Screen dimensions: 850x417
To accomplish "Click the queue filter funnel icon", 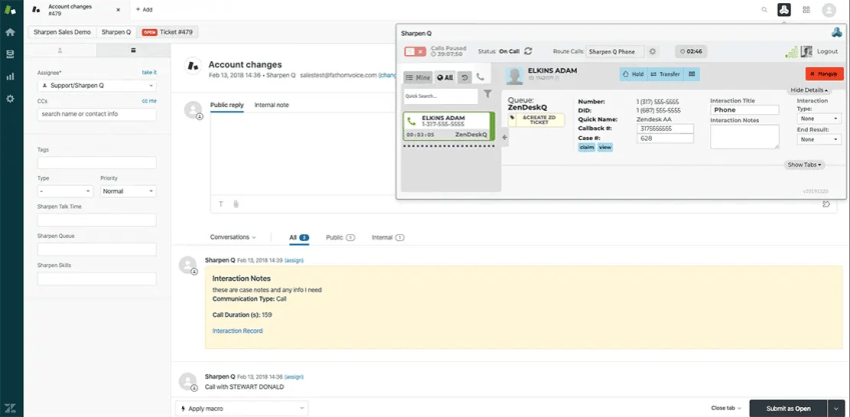I will 487,94.
